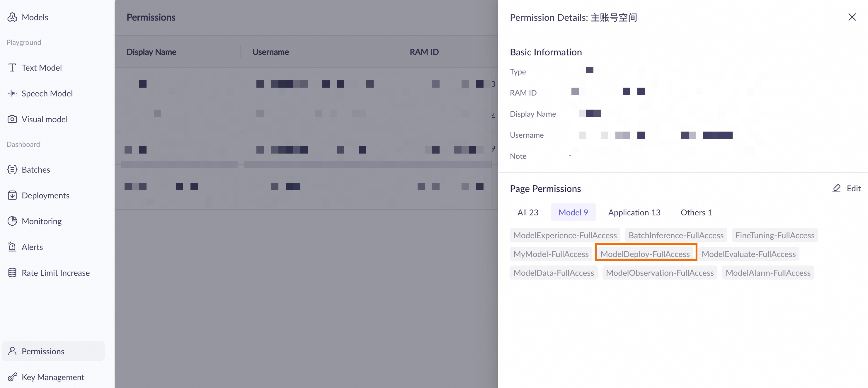868x388 pixels.
Task: Click the Alerts bell icon
Action: (x=12, y=247)
